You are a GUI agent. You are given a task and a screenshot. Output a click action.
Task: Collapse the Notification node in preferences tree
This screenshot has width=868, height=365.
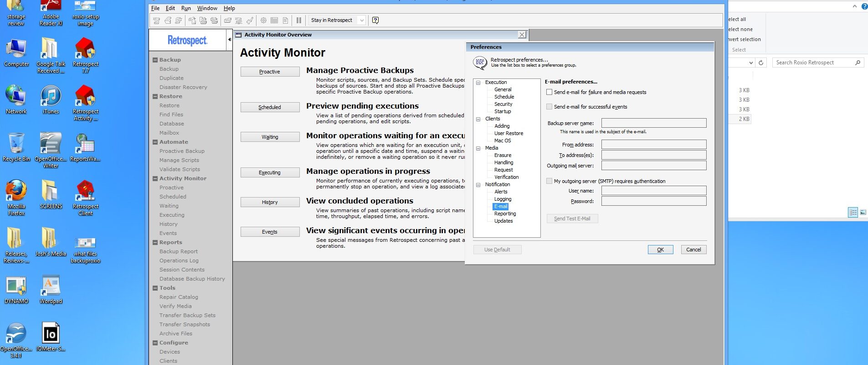(478, 185)
